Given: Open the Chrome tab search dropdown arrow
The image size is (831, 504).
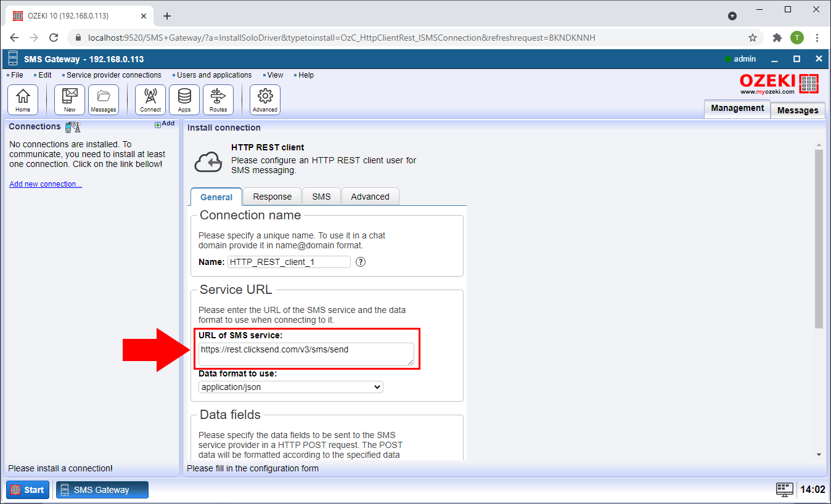Looking at the screenshot, I should pyautogui.click(x=732, y=16).
